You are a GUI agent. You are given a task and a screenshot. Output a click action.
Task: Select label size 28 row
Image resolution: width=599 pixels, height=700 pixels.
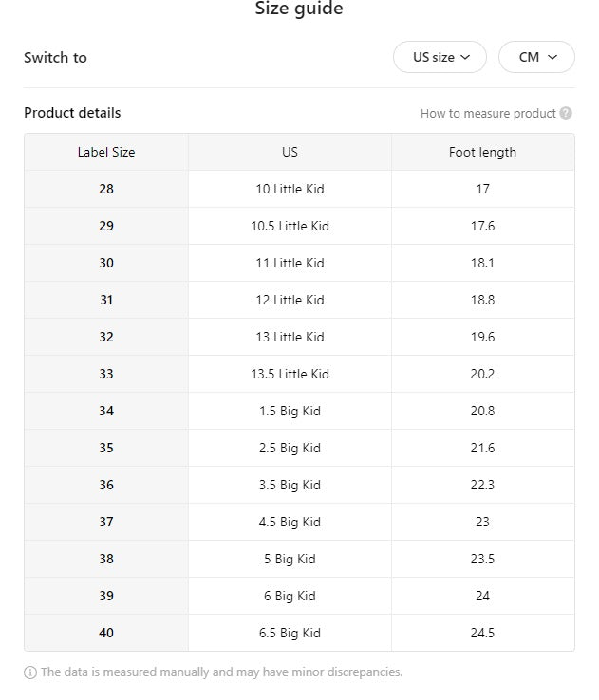(x=106, y=189)
